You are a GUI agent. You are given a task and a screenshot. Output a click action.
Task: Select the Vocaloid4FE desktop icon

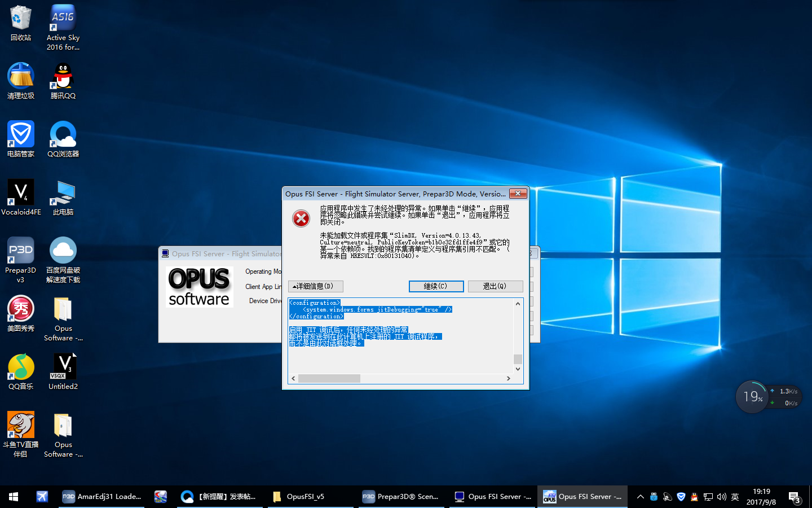(21, 193)
